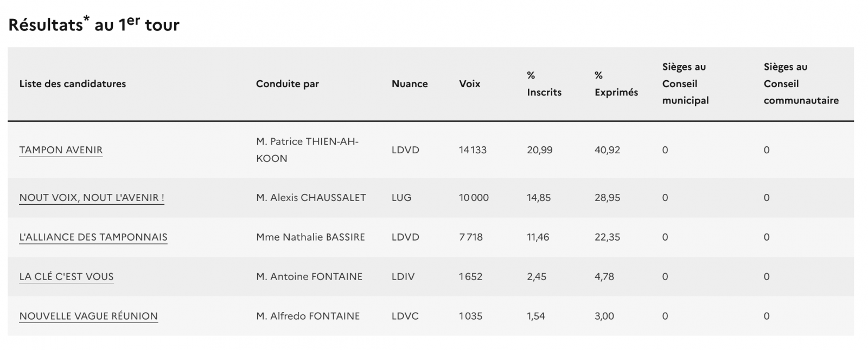This screenshot has width=868, height=350.
Task: Click the Mme Nathalie BASSIRE cell
Action: (x=310, y=237)
